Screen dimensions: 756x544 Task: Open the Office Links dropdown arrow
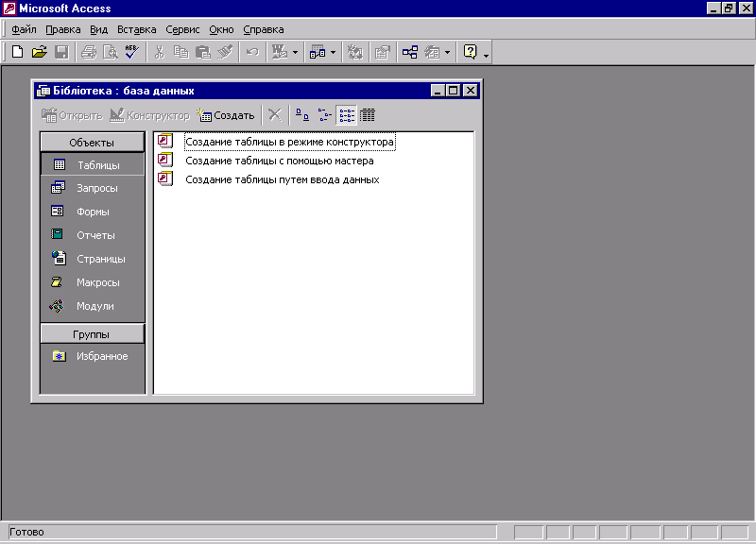(x=295, y=53)
